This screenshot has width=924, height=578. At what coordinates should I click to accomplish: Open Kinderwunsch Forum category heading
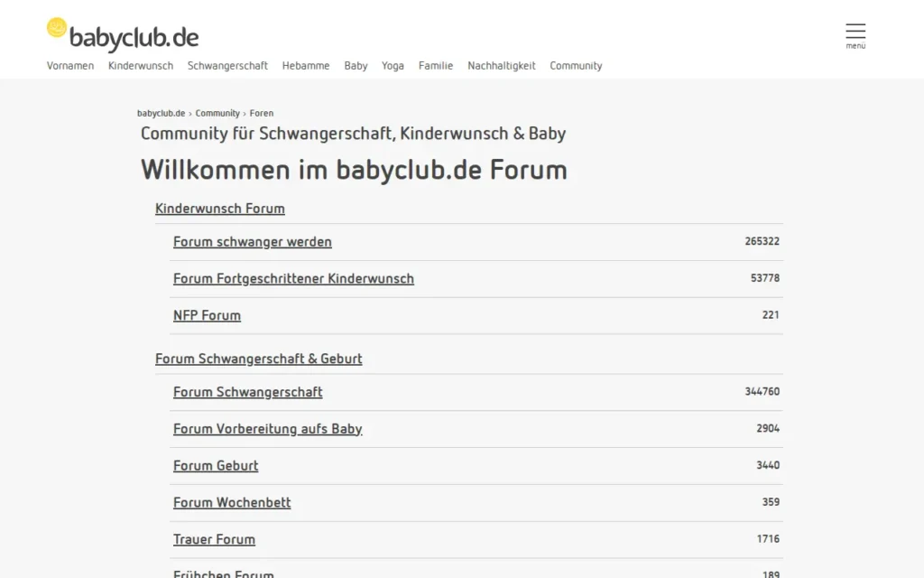pyautogui.click(x=220, y=209)
